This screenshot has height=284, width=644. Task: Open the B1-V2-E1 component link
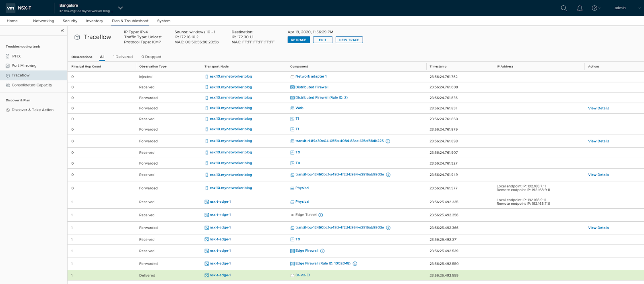point(303,276)
